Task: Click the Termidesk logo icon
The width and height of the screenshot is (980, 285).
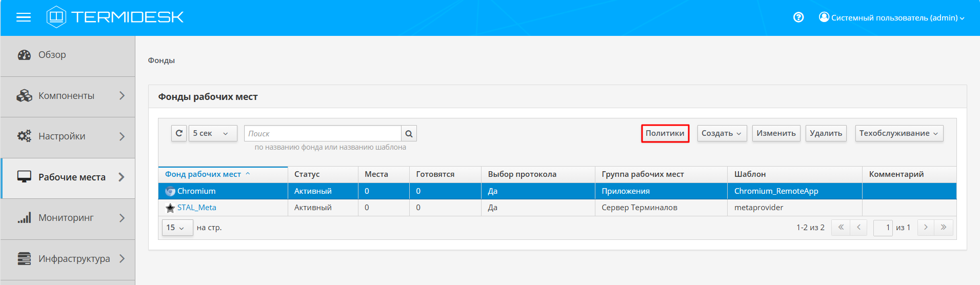Action: click(56, 17)
